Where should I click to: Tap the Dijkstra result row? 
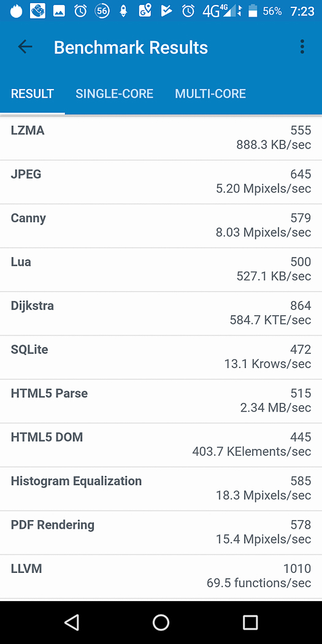(x=161, y=313)
